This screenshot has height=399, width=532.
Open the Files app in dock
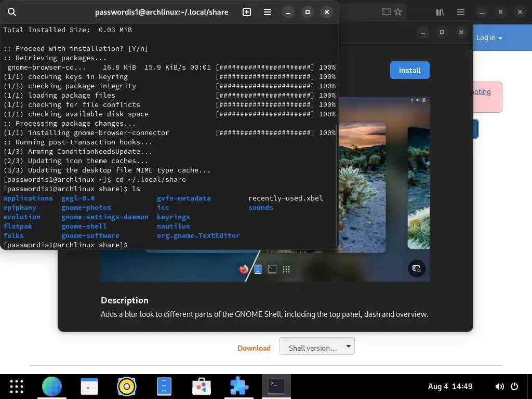164,386
